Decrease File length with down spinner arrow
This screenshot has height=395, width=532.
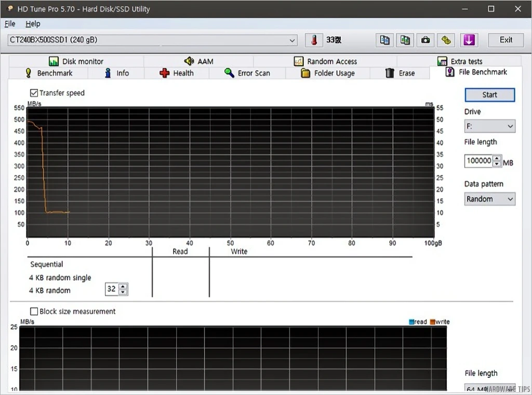tap(497, 164)
